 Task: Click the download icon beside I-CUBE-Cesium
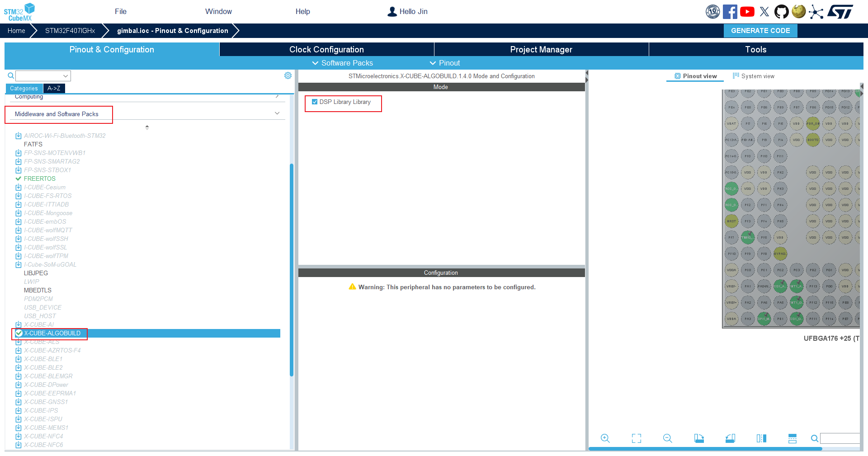19,187
